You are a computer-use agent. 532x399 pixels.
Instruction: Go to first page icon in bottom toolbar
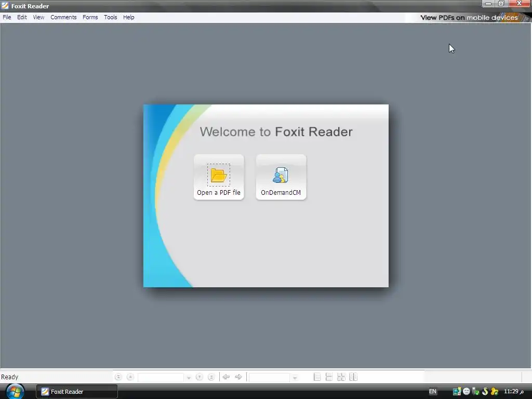118,377
